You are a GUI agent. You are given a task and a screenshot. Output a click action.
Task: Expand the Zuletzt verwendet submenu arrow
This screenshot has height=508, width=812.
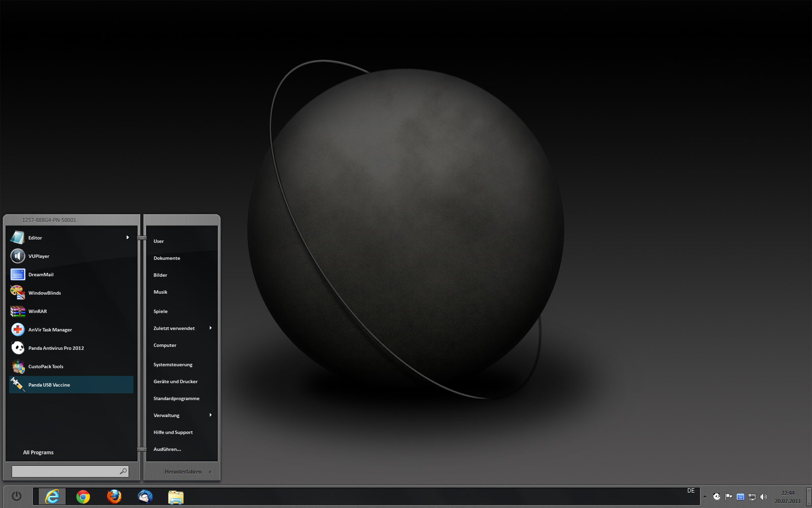(210, 328)
